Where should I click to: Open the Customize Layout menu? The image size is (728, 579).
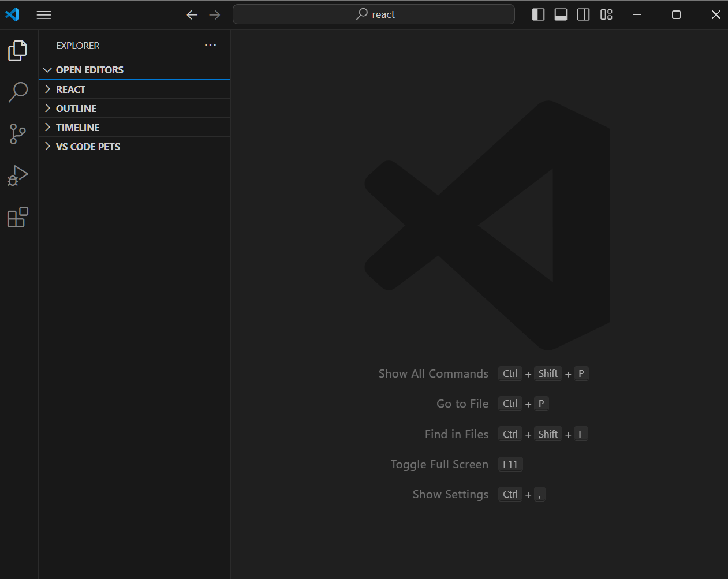click(x=606, y=14)
